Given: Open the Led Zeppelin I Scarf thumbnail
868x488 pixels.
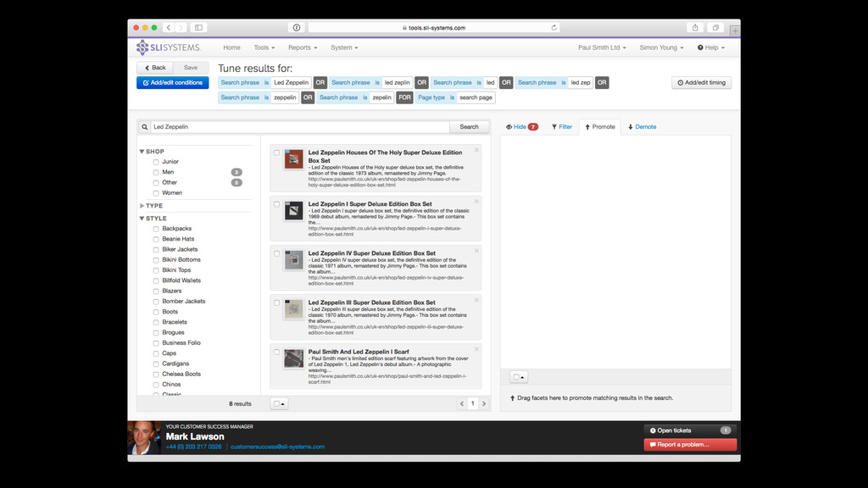Looking at the screenshot, I should click(293, 358).
